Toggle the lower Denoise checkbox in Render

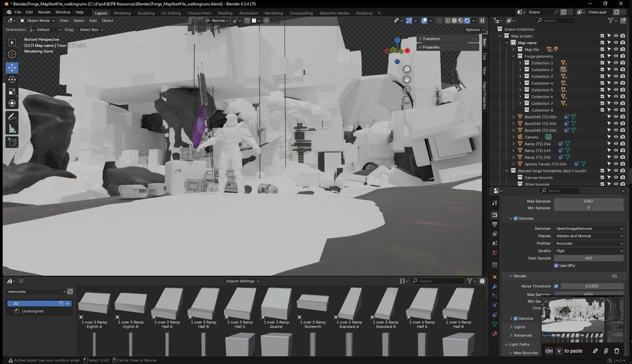click(516, 318)
